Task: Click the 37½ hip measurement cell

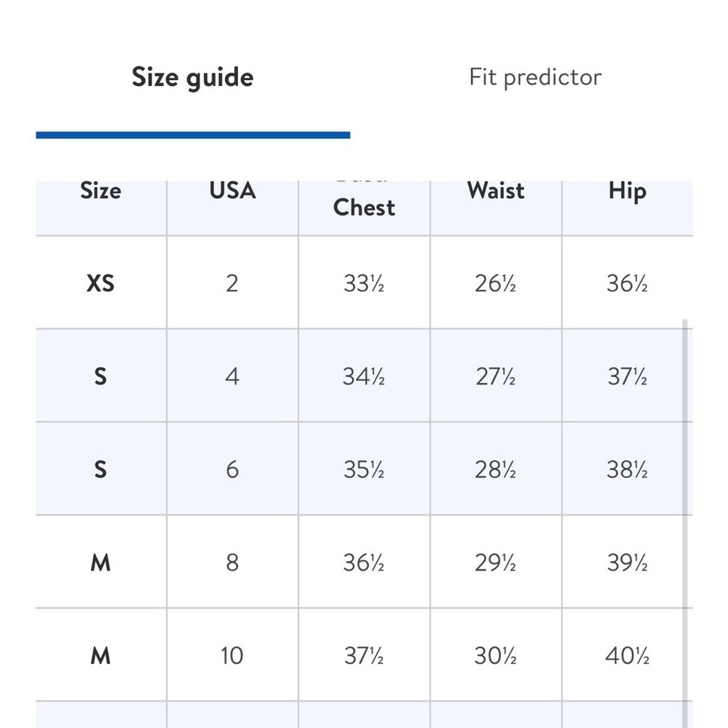Action: click(628, 376)
